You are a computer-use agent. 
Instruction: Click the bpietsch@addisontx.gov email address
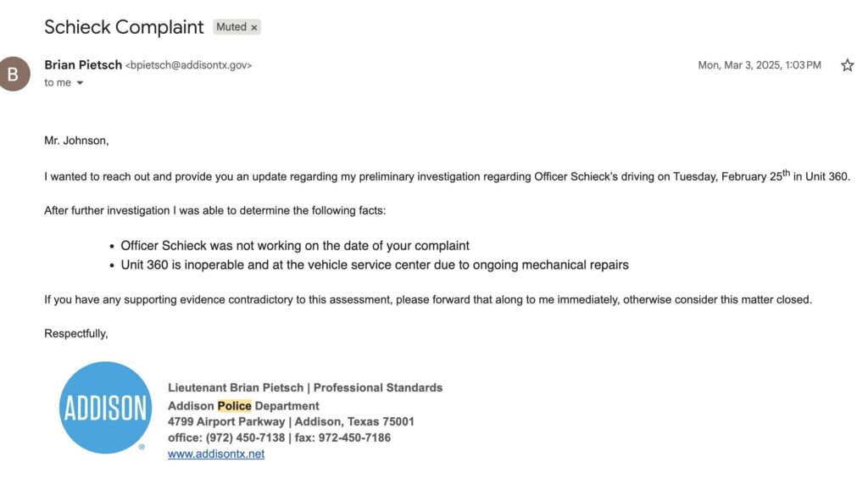(188, 65)
